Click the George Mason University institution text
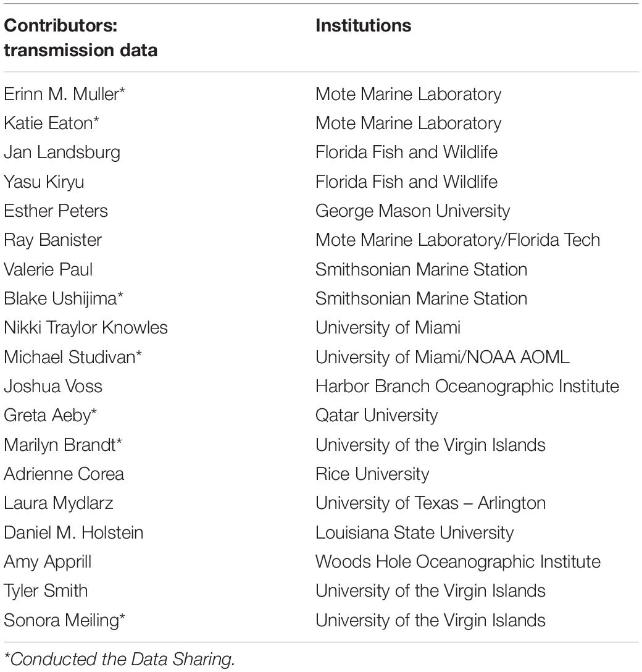 (413, 211)
